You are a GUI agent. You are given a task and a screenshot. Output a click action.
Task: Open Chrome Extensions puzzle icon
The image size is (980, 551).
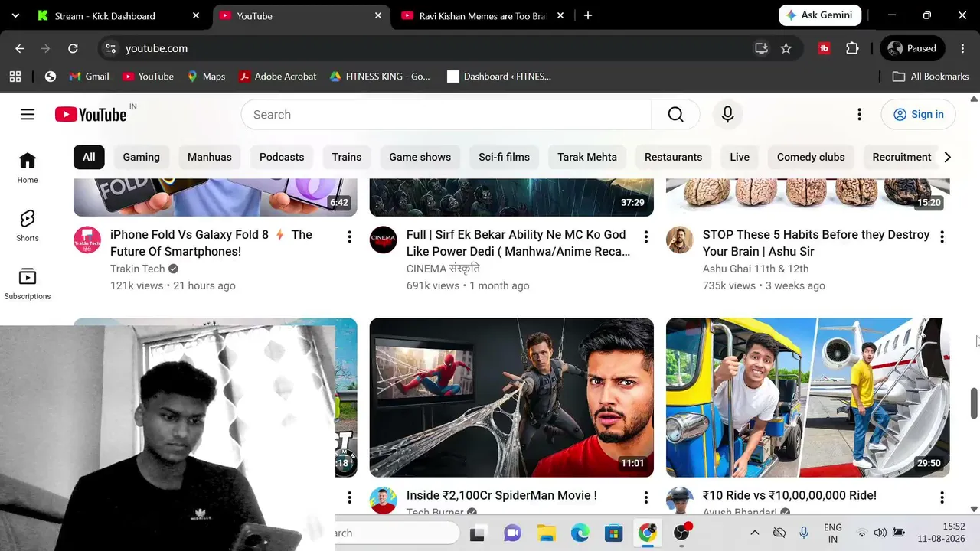(x=852, y=48)
